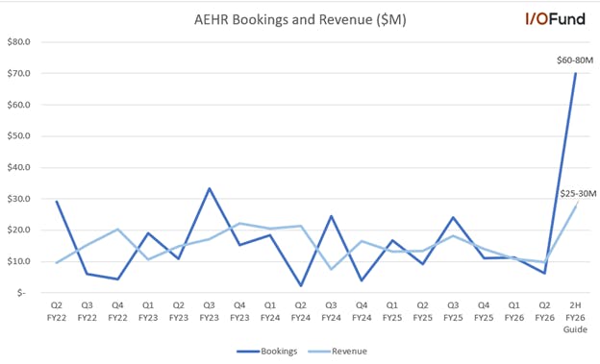Click the $10.0 axis label
This screenshot has height=364, width=600.
[19, 261]
